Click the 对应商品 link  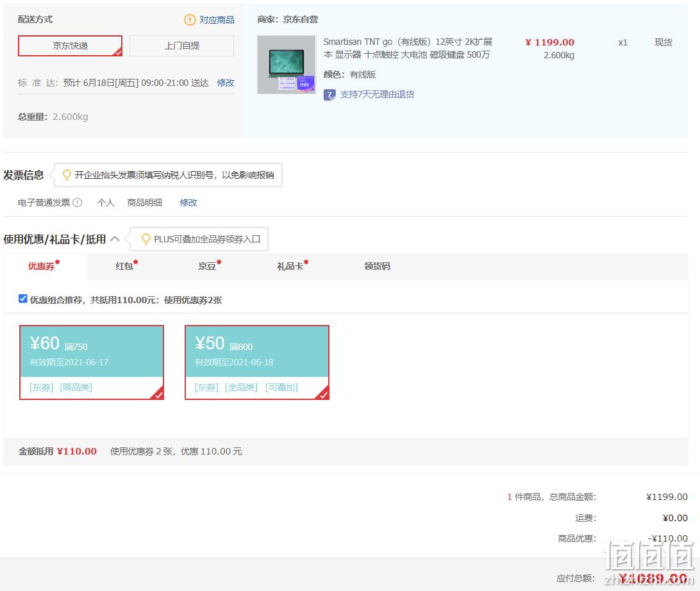(x=217, y=20)
